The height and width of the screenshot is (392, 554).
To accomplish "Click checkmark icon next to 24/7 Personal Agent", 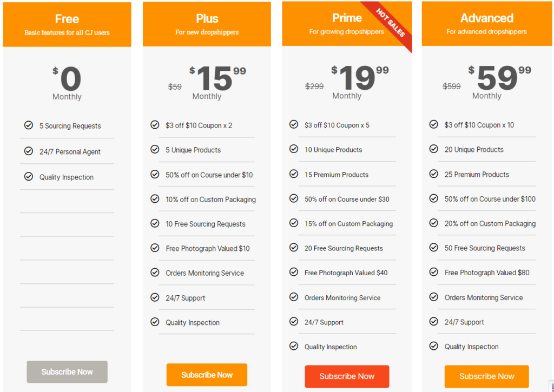I will point(29,151).
